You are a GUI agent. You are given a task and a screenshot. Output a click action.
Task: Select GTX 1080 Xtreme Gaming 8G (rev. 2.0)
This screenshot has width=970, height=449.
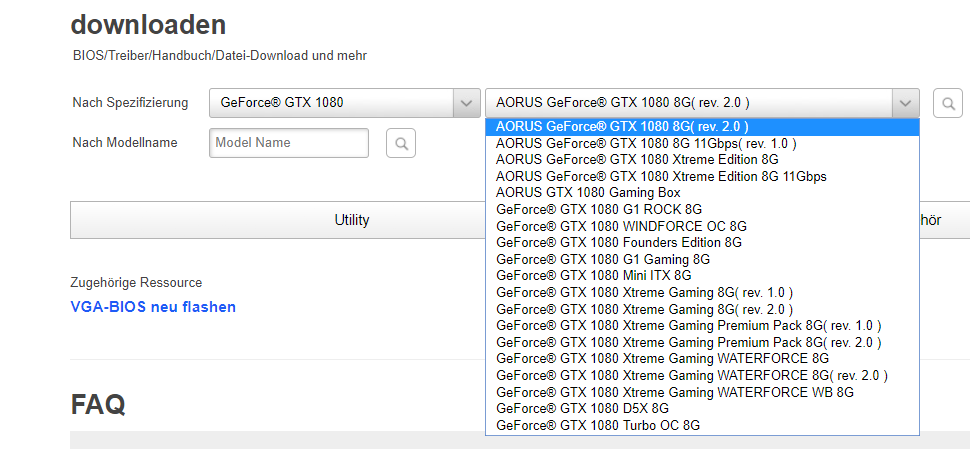(702, 309)
